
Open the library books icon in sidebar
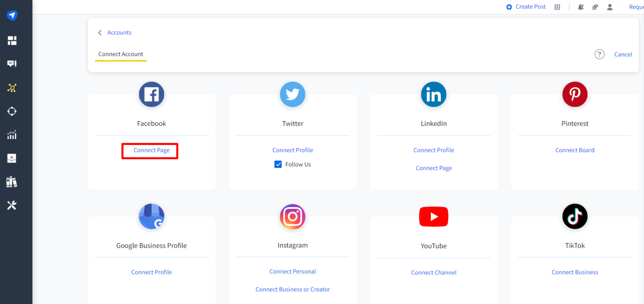(x=12, y=182)
